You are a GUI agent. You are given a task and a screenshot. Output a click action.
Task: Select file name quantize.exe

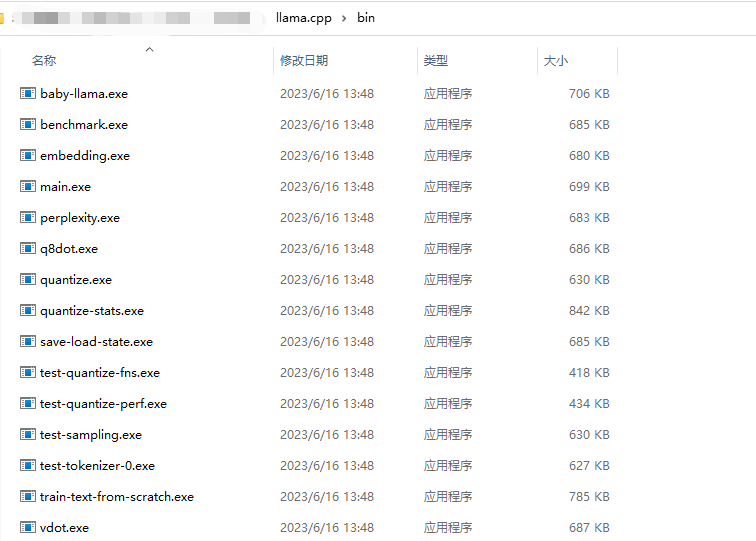click(x=76, y=280)
